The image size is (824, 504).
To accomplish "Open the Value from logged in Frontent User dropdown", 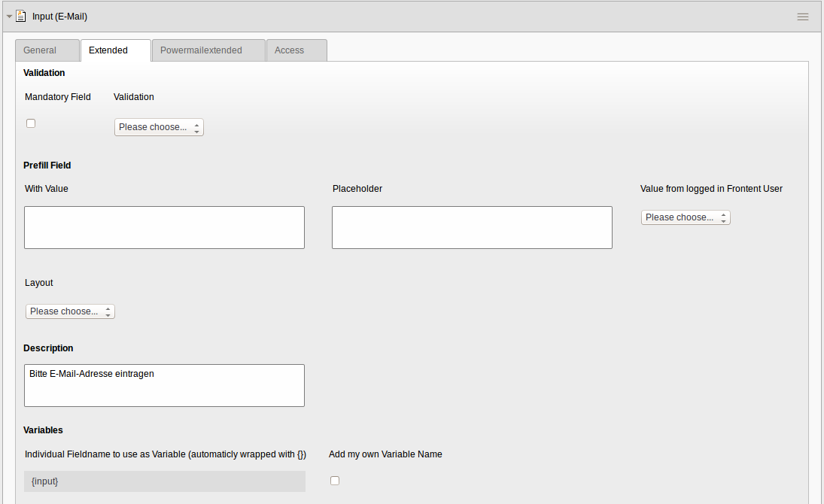I will (686, 217).
